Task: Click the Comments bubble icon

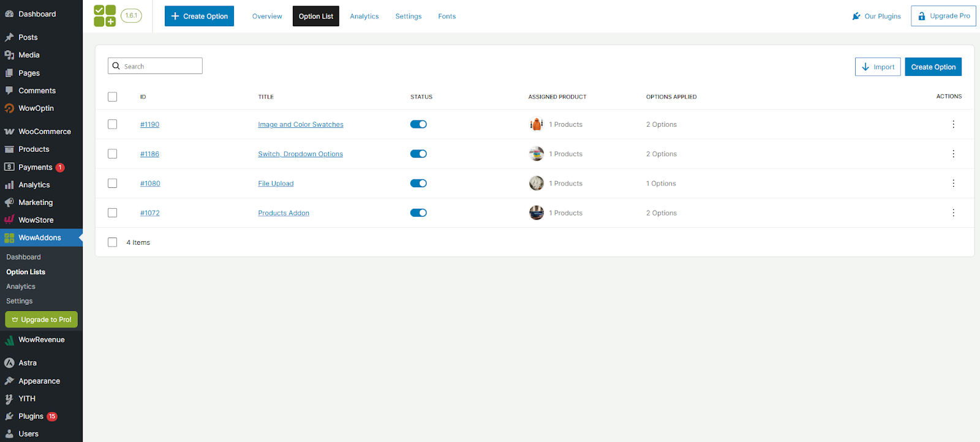Action: 9,91
